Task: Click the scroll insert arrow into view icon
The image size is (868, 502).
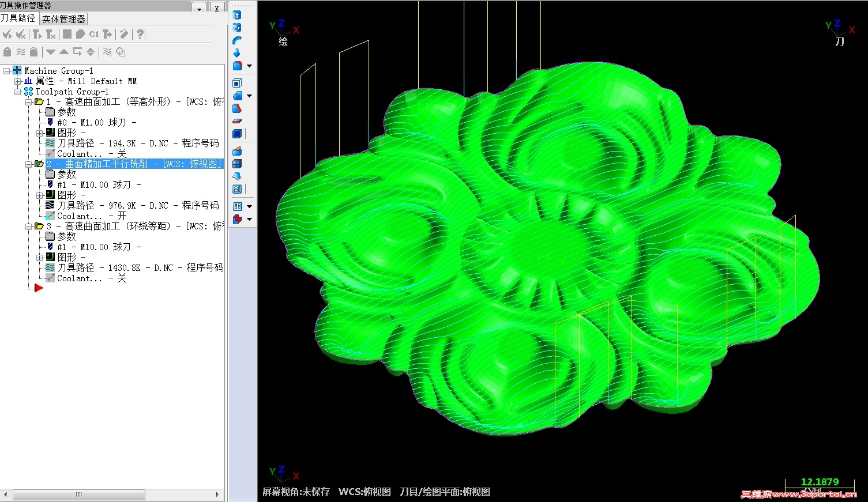Action: tap(91, 52)
